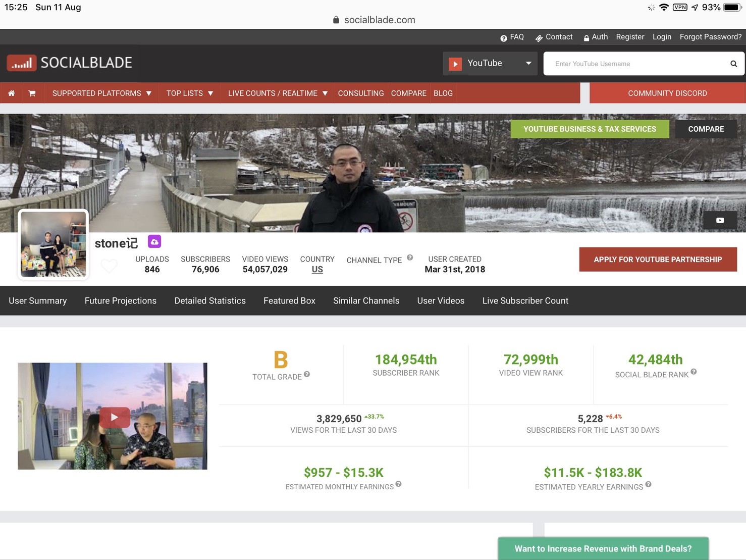Expand the Top Lists menu
This screenshot has width=746, height=560.
190,93
